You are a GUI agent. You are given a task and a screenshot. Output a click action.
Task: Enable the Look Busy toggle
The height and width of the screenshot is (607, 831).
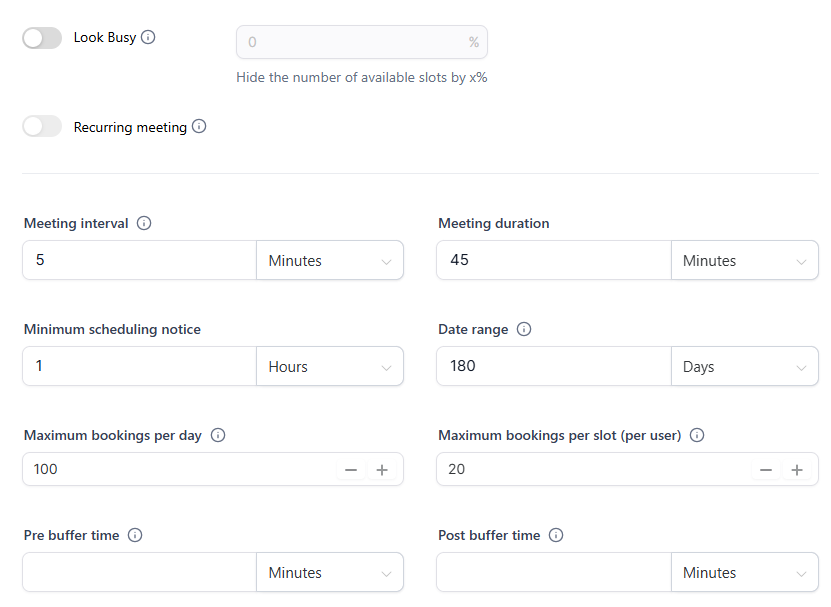(42, 38)
